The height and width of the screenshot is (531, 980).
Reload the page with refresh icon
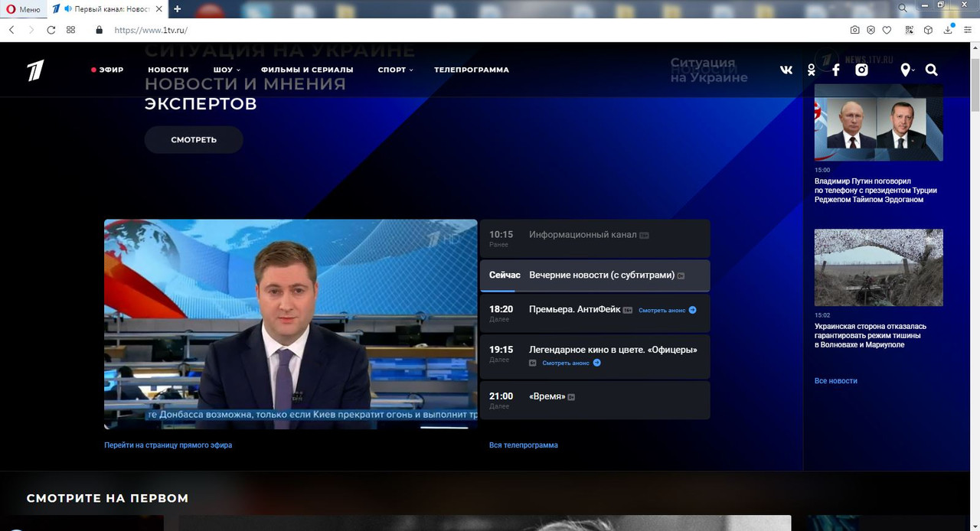pos(51,30)
